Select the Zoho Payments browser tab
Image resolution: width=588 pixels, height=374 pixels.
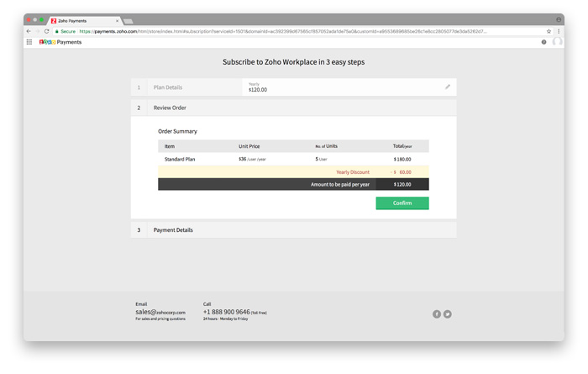[x=84, y=21]
